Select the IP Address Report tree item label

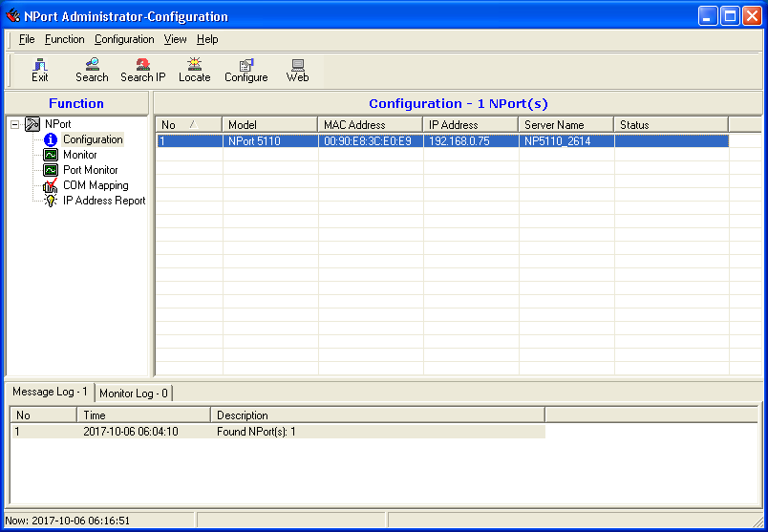(104, 201)
